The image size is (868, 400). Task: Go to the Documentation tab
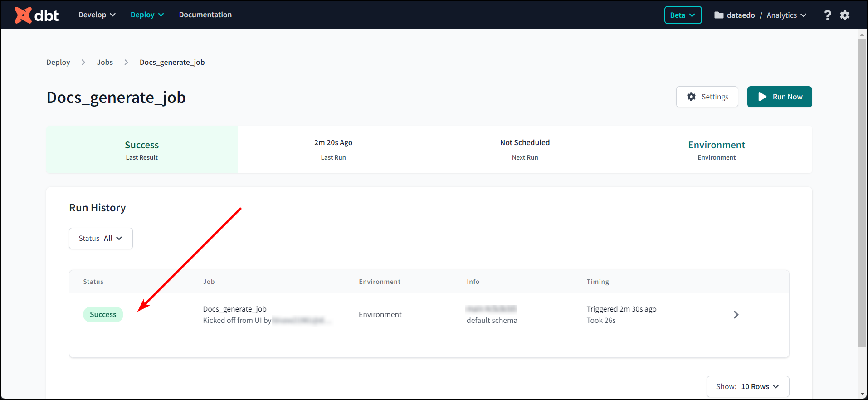[205, 15]
